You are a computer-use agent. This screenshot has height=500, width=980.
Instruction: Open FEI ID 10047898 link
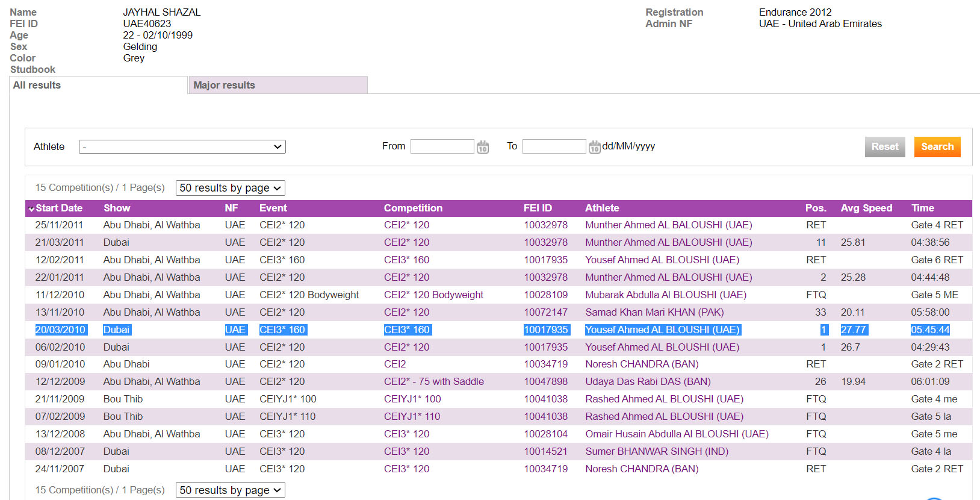(545, 381)
